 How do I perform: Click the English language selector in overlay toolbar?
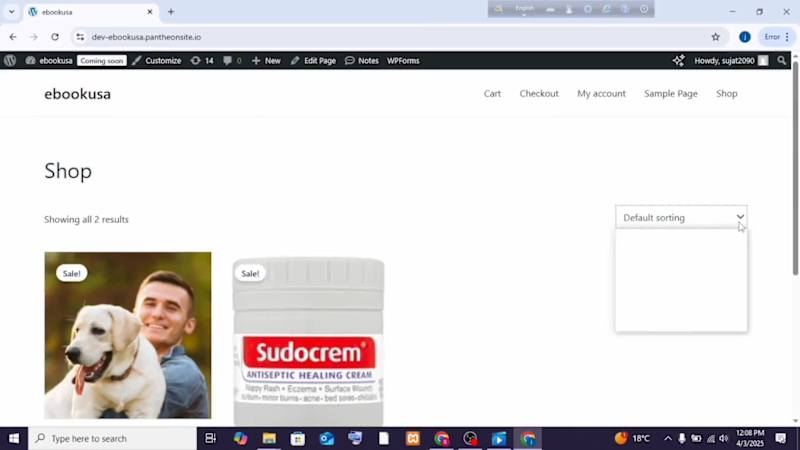coord(524,9)
